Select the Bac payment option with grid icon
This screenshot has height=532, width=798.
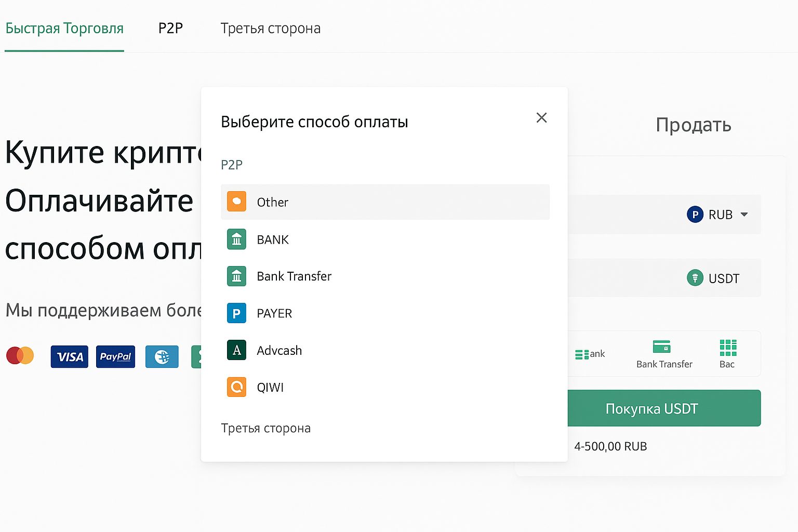pyautogui.click(x=727, y=354)
